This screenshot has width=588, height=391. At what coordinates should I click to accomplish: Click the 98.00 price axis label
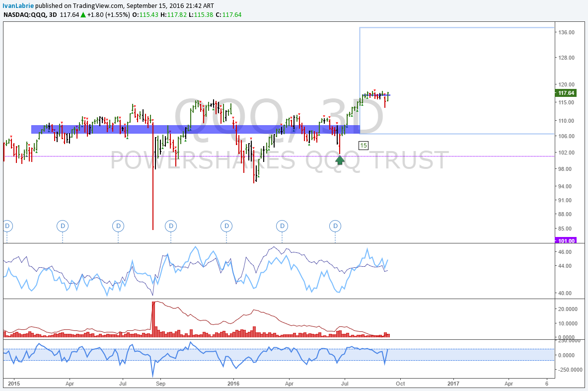tap(565, 169)
